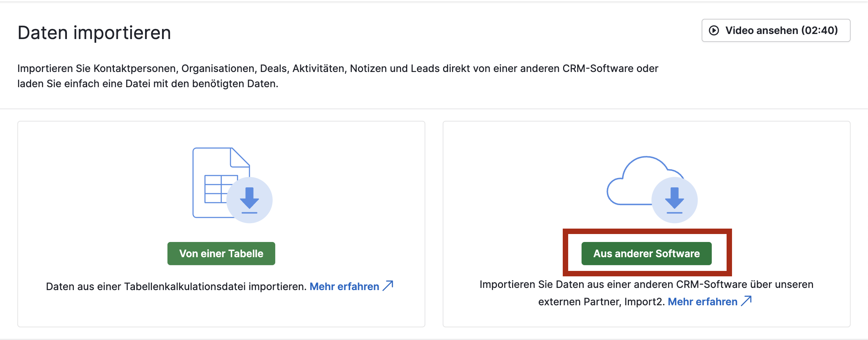Click external-link arrow after the Import2 Mehr erfahren

click(746, 301)
